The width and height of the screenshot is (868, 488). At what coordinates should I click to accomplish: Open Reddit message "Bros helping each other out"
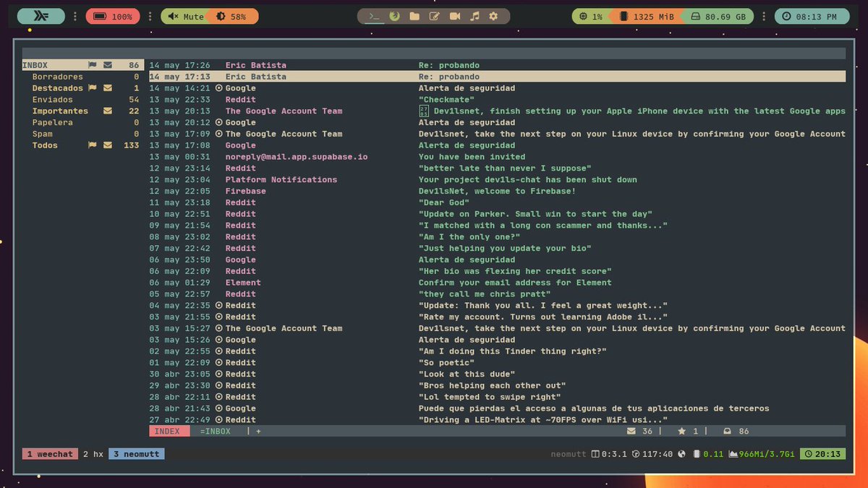tap(497, 385)
